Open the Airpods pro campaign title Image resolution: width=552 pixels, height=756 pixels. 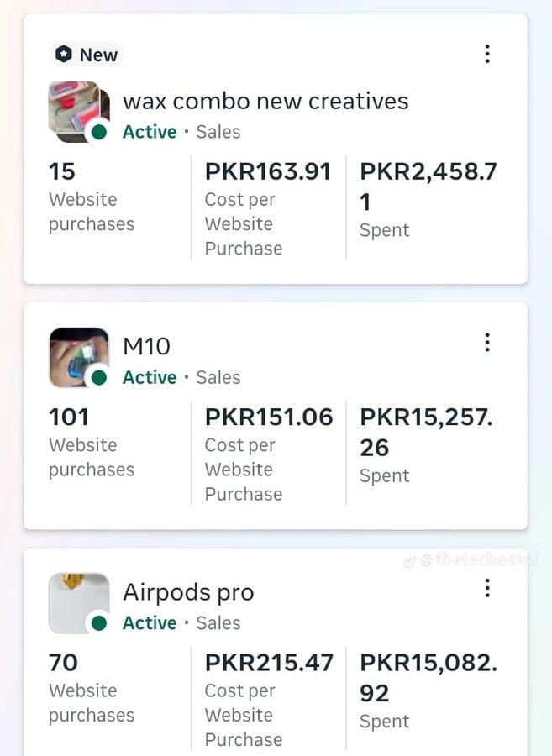coord(188,592)
